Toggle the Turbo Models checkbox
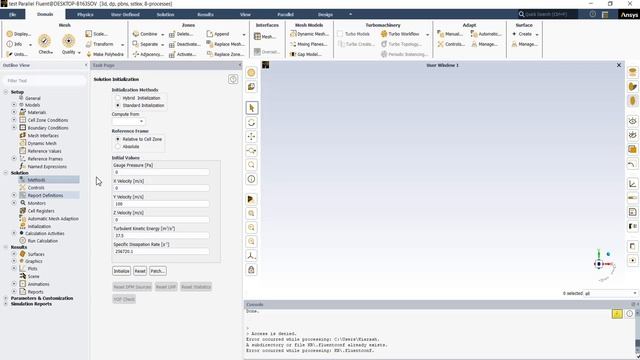Screen dimensions: 640x360 340,34
